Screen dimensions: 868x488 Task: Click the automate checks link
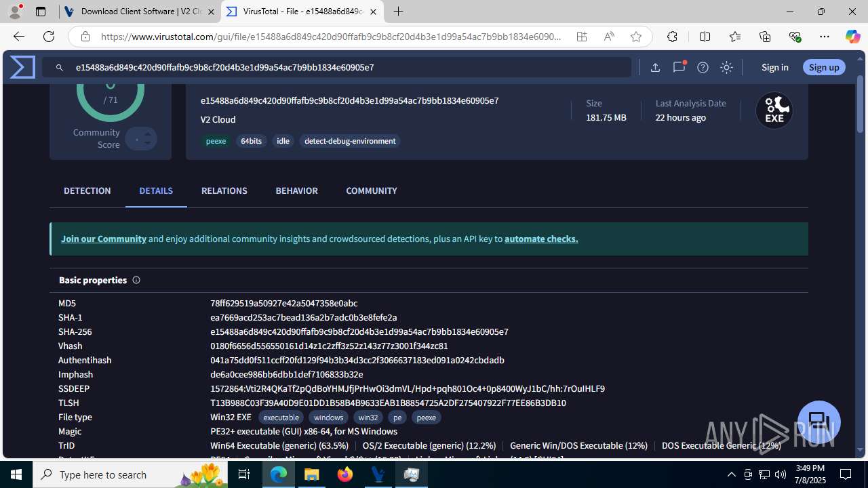click(541, 239)
